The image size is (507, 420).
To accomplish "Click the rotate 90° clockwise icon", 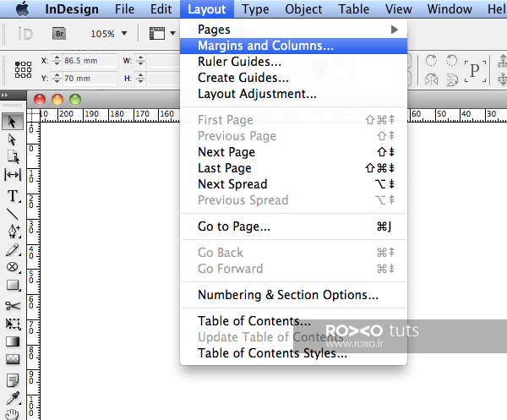I will click(x=431, y=60).
